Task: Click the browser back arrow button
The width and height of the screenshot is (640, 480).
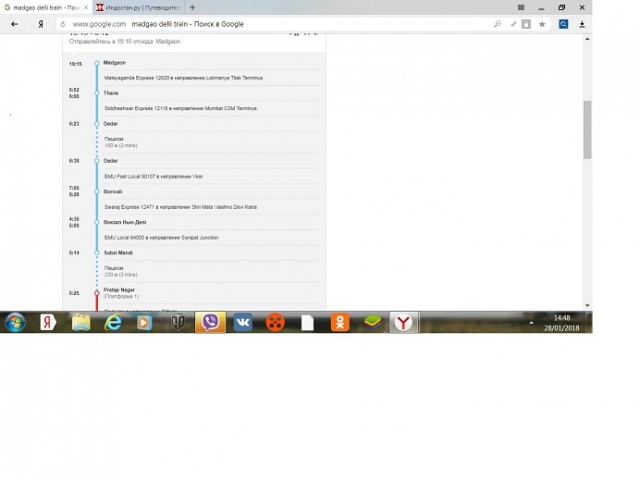Action: coord(11,23)
